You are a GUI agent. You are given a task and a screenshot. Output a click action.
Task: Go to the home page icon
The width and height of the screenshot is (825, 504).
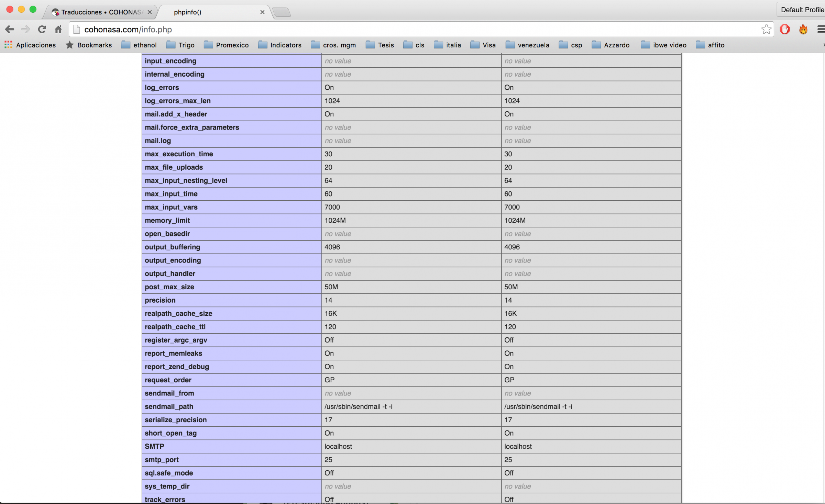58,30
